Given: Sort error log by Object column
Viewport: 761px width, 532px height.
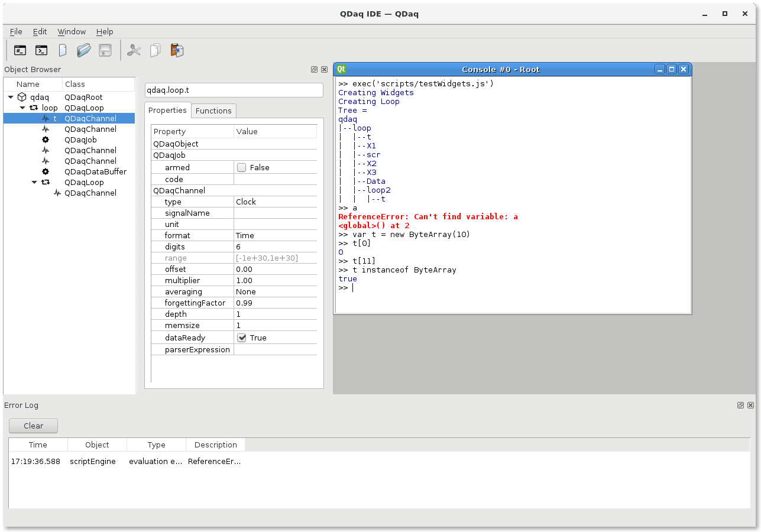Looking at the screenshot, I should pyautogui.click(x=97, y=445).
